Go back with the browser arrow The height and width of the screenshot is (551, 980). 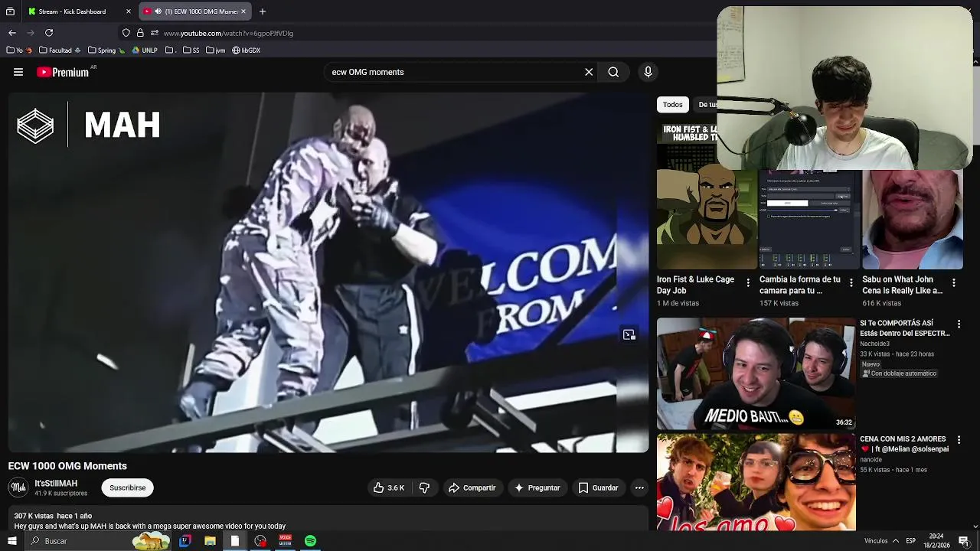pos(12,33)
